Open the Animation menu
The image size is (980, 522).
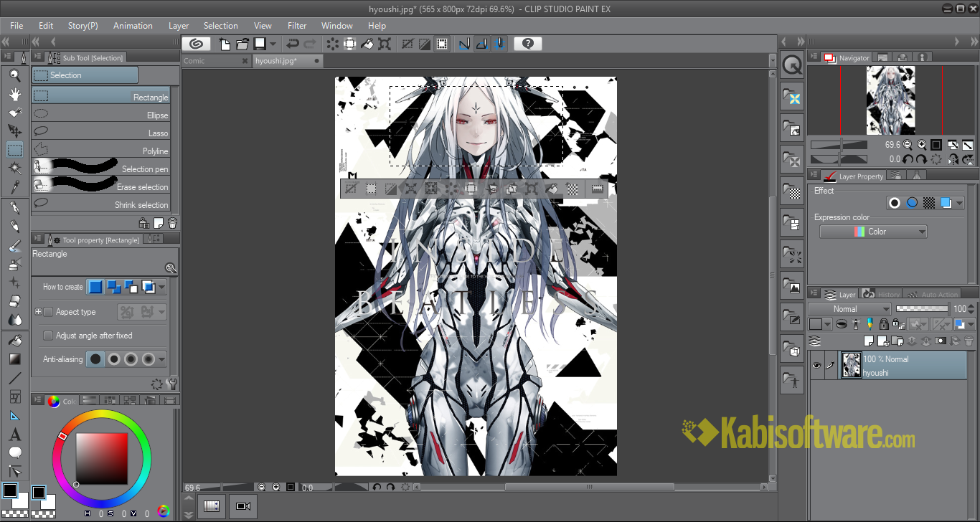tap(133, 26)
